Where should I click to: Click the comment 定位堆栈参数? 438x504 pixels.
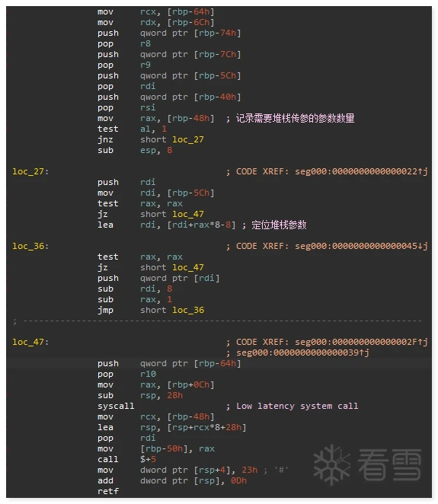[279, 225]
